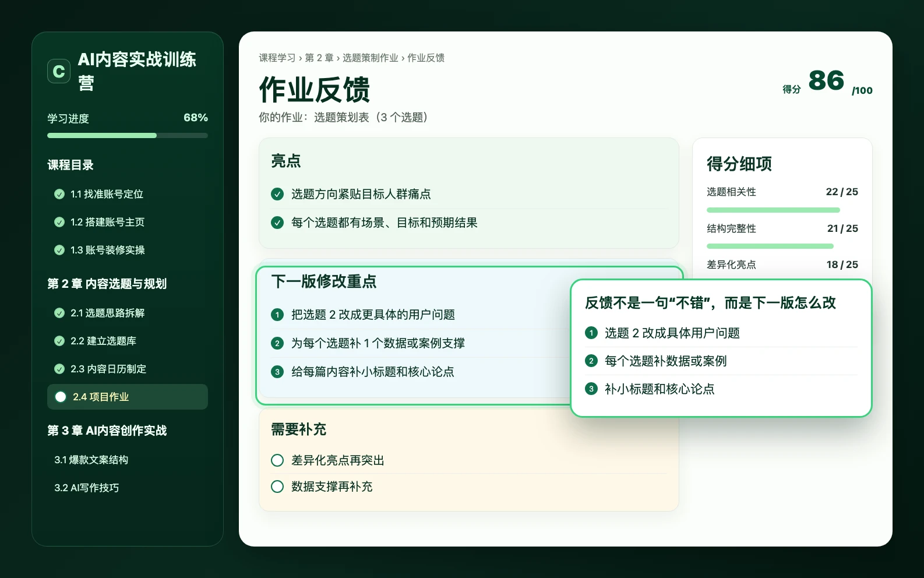Click chapter heading 第 3 章 AI内容创作实战
This screenshot has width=924, height=578.
point(107,431)
